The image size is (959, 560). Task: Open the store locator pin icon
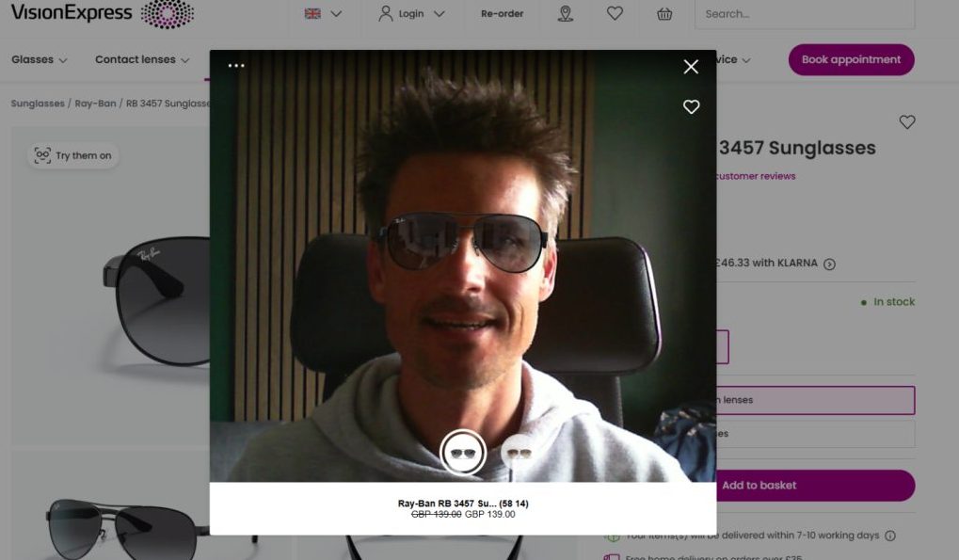pyautogui.click(x=565, y=14)
